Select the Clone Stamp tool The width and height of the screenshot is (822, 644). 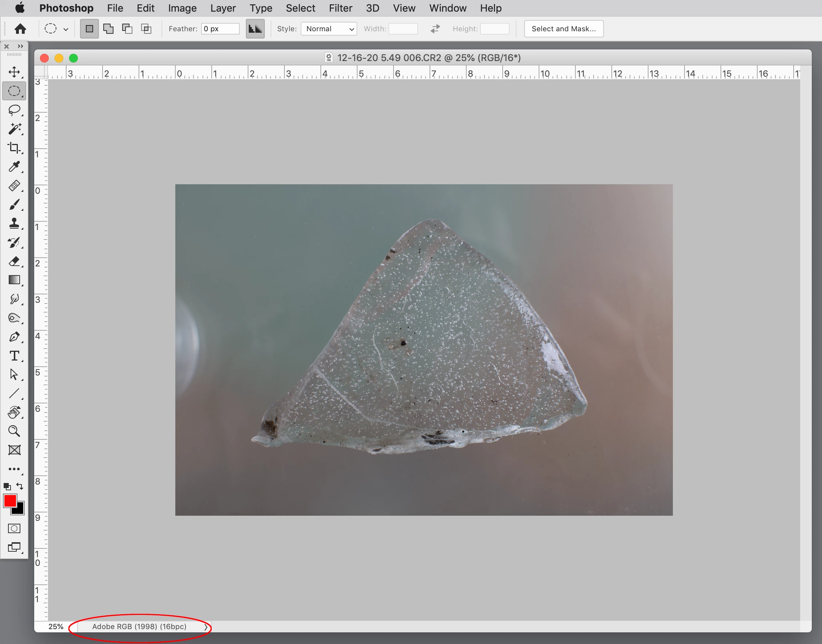coord(14,223)
